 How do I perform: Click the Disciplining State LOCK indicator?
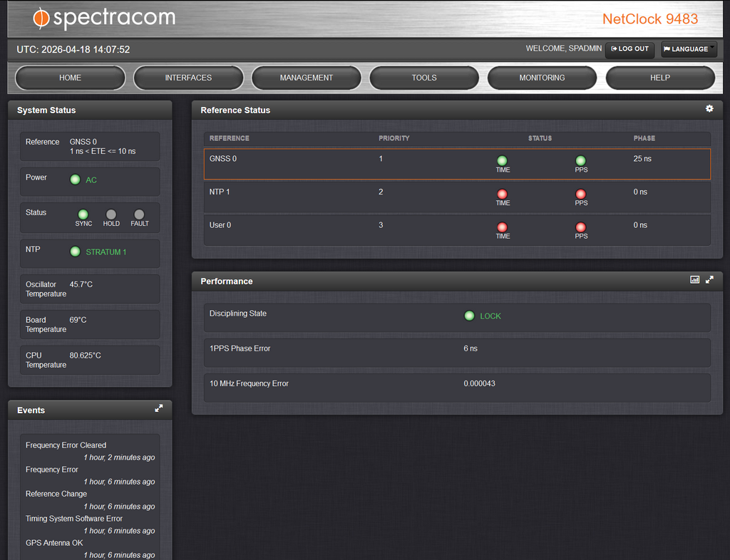click(469, 316)
